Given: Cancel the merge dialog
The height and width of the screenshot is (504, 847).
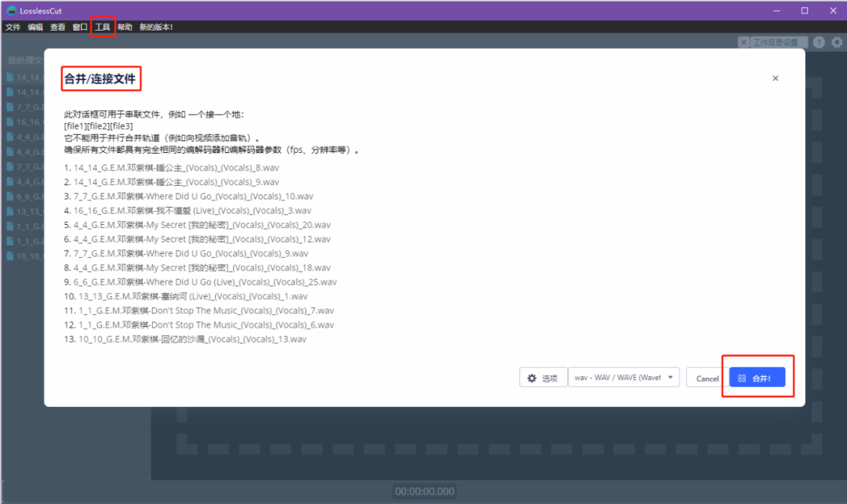Looking at the screenshot, I should click(x=707, y=378).
